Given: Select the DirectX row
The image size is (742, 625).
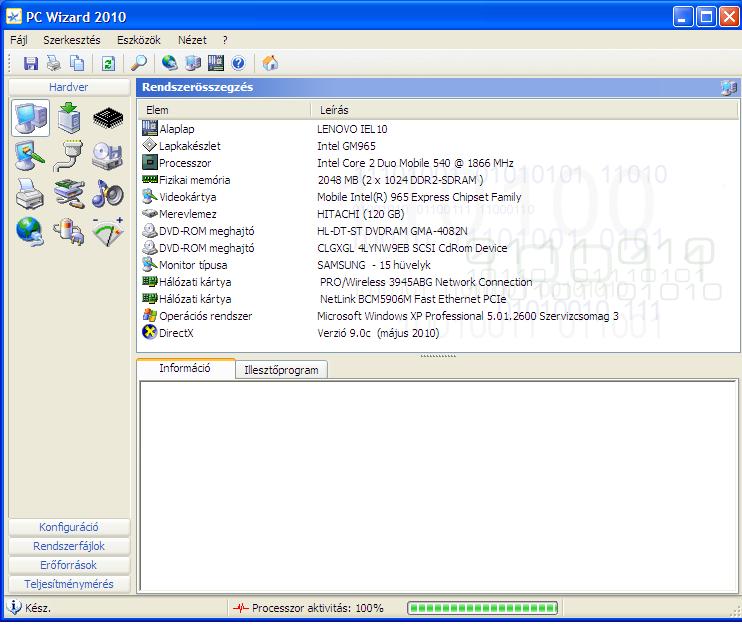Looking at the screenshot, I should (x=438, y=333).
